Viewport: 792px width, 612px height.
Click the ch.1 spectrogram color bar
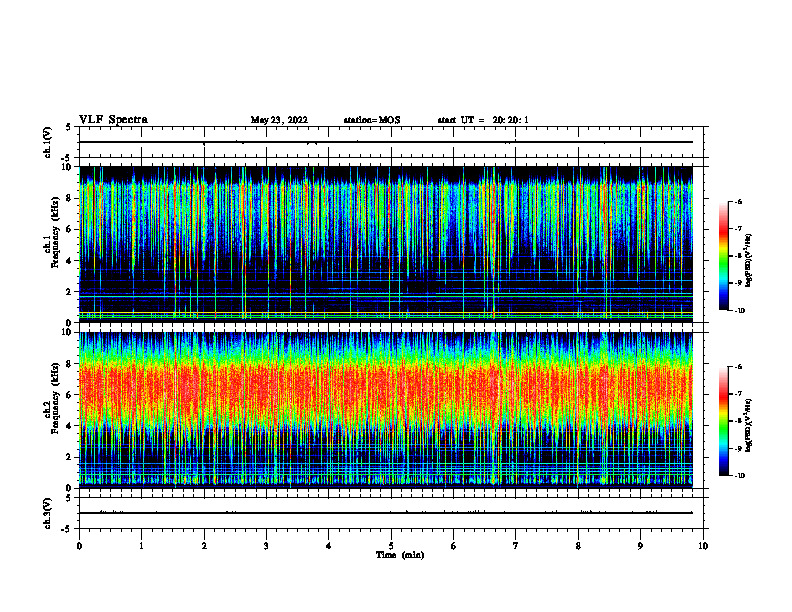723,256
